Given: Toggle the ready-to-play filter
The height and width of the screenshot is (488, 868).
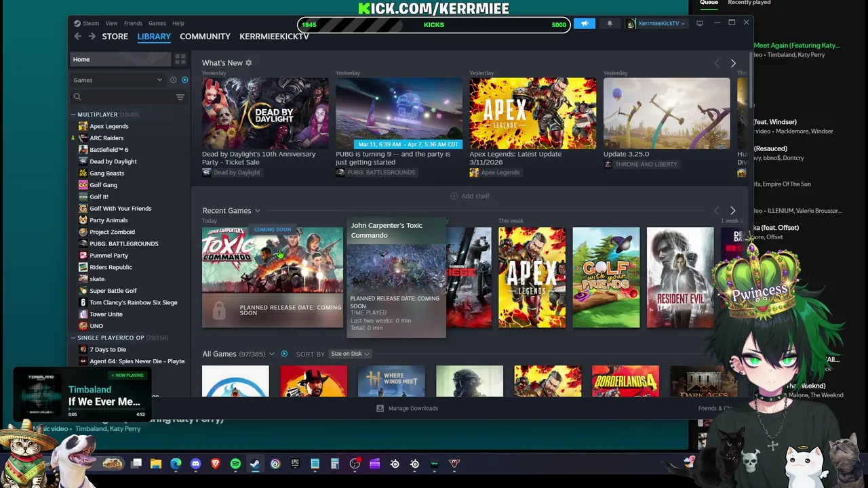Looking at the screenshot, I should (x=184, y=80).
